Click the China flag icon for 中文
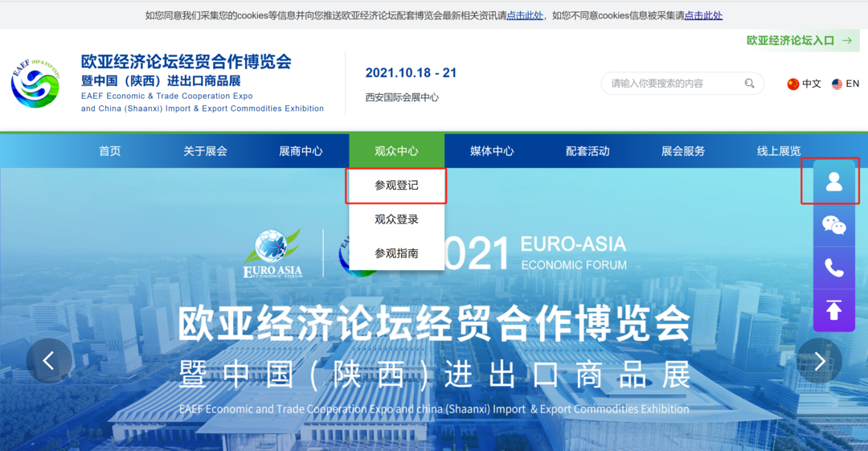The image size is (868, 451). click(792, 84)
